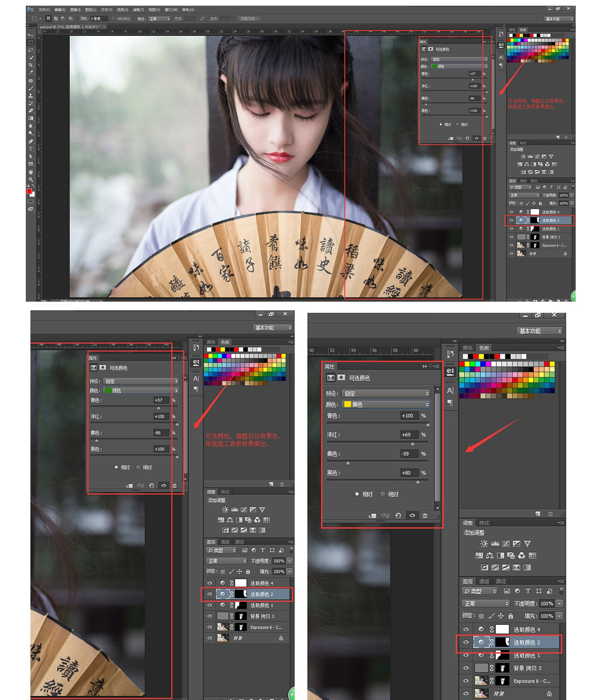
Task: Select the Hand tool
Action: [30, 172]
